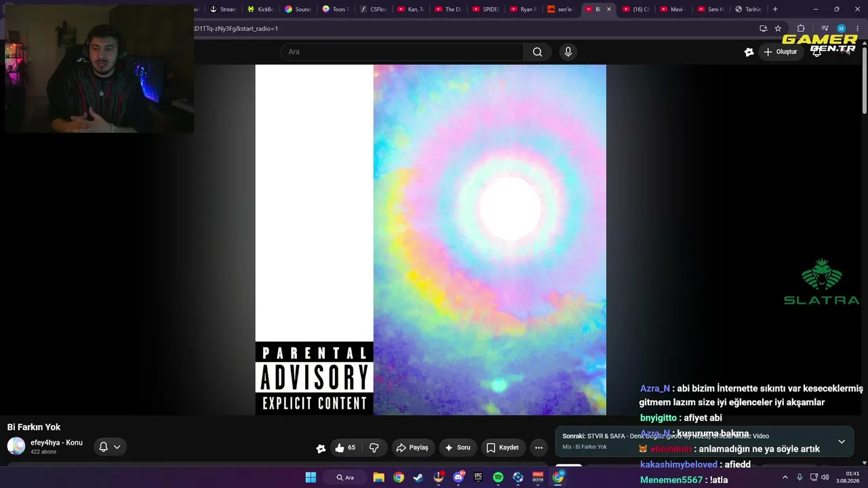This screenshot has width=868, height=488.
Task: Open the media controls icon in Chrome toolbar
Action: pos(825,28)
